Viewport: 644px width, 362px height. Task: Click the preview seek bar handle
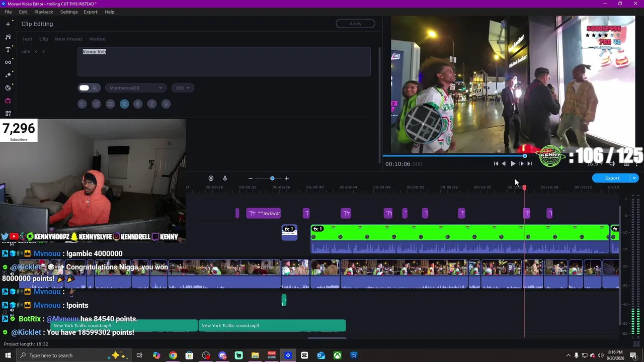[525, 156]
